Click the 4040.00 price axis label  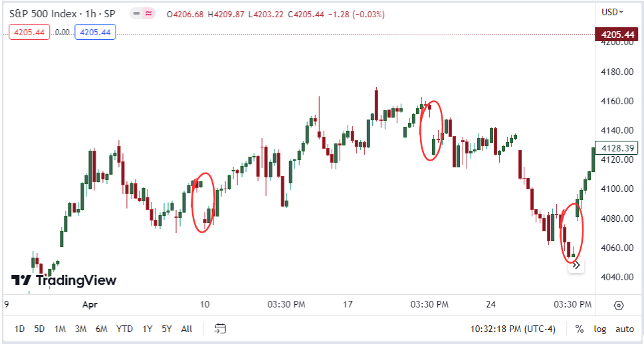point(617,277)
